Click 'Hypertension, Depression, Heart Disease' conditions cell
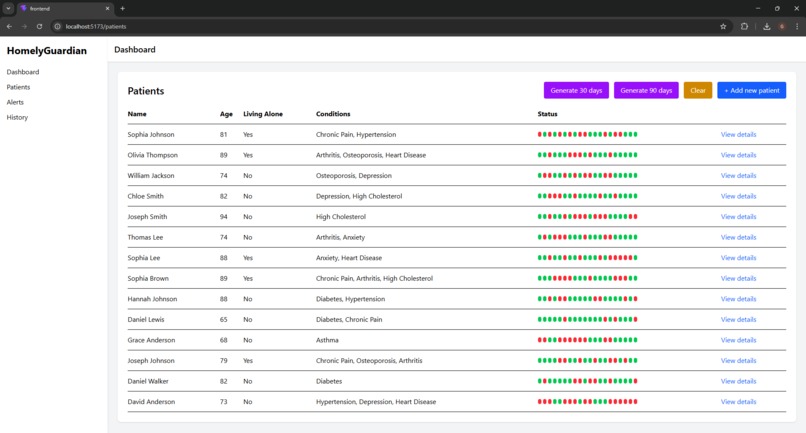 click(x=376, y=402)
